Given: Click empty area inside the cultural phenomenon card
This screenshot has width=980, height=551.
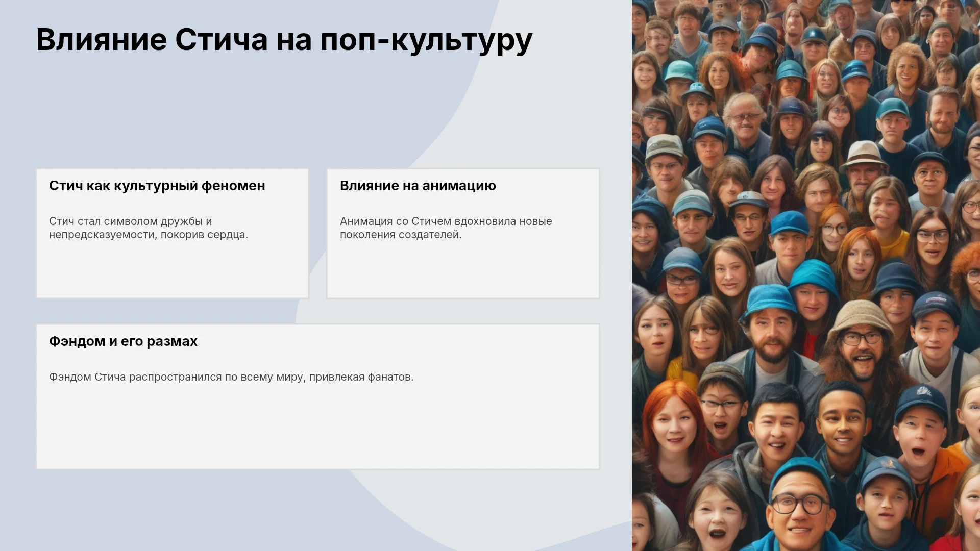Looking at the screenshot, I should [x=172, y=270].
